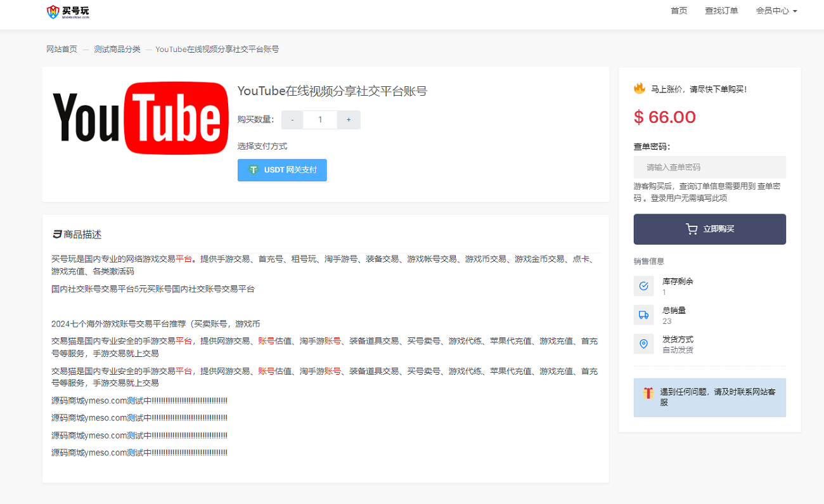Go to 首页 in the top navigation
The width and height of the screenshot is (824, 504).
pyautogui.click(x=679, y=11)
